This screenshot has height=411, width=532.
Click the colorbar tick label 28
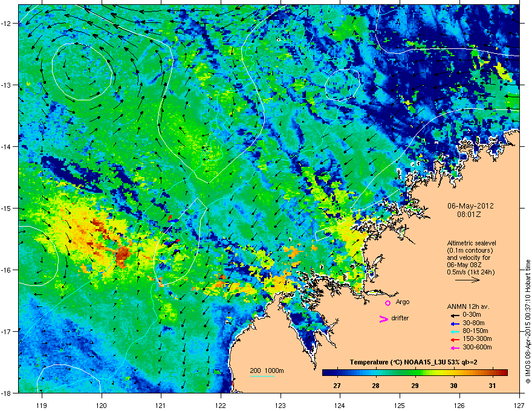coord(375,386)
